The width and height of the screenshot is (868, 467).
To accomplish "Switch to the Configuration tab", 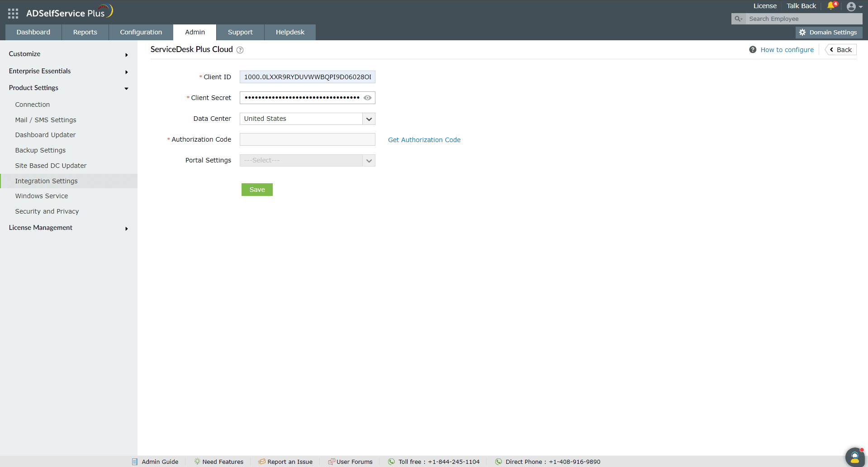I will [141, 32].
